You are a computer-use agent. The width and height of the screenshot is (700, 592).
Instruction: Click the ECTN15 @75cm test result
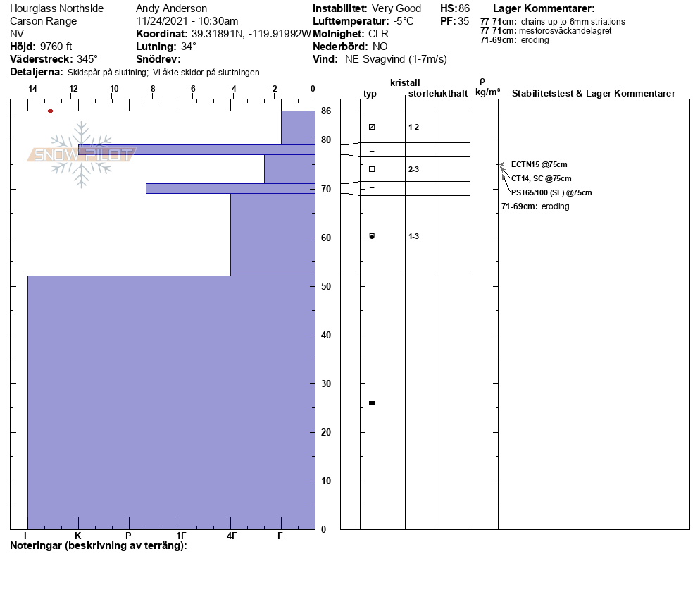(539, 164)
